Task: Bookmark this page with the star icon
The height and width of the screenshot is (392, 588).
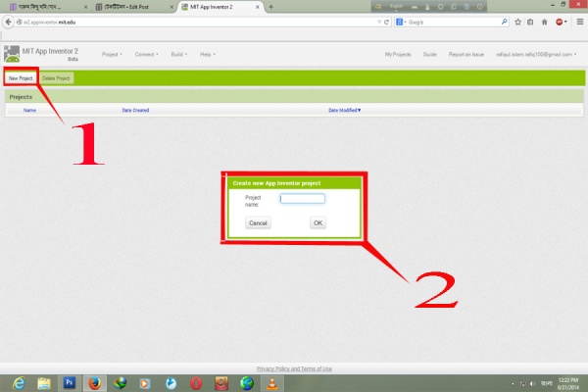Action: coord(517,23)
